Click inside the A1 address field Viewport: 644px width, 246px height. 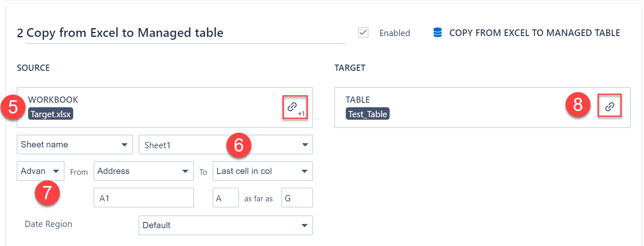click(x=144, y=198)
